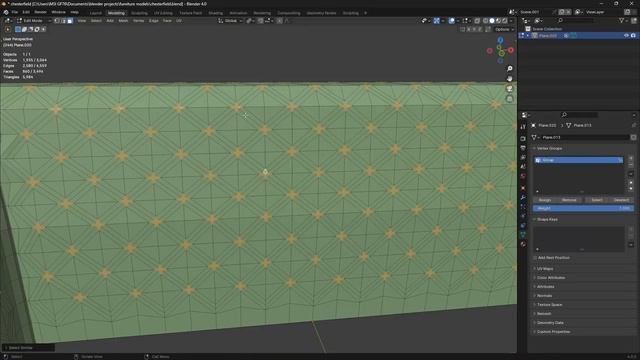Open the Edit menu in top bar

[26, 12]
